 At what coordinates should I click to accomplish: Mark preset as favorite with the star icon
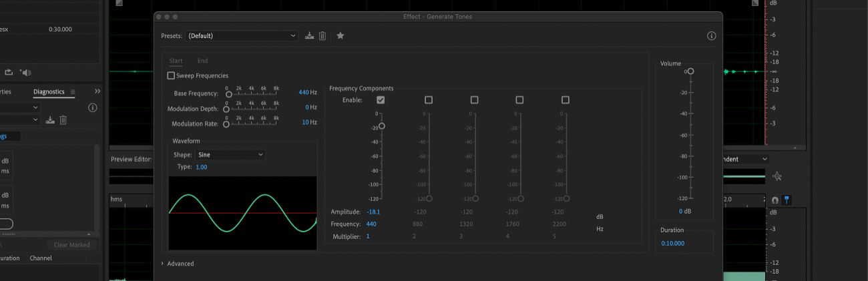341,35
